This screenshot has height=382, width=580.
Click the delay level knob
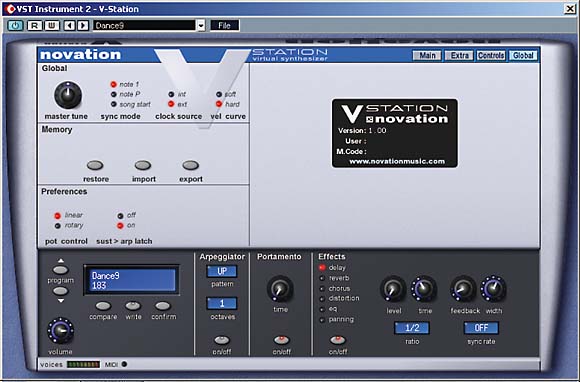[393, 289]
